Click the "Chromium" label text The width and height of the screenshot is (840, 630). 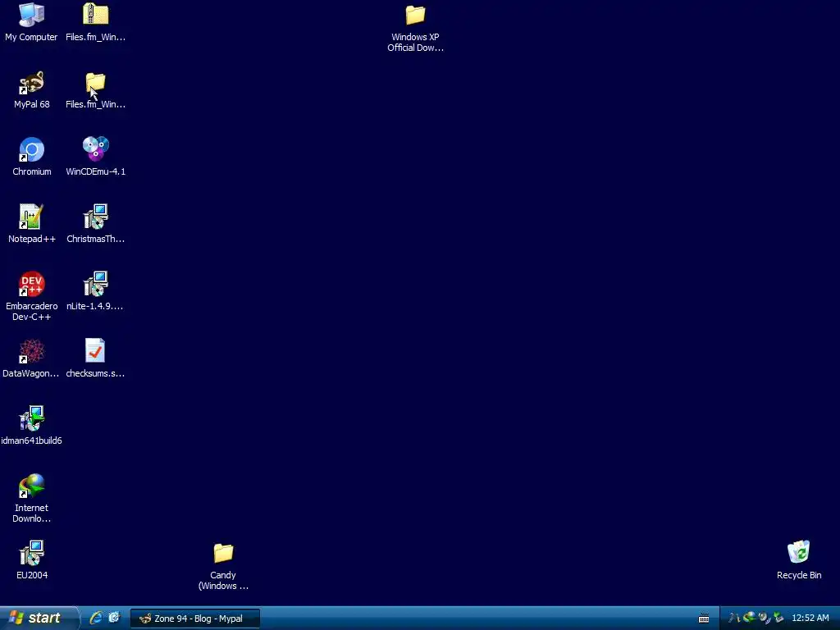pyautogui.click(x=32, y=171)
